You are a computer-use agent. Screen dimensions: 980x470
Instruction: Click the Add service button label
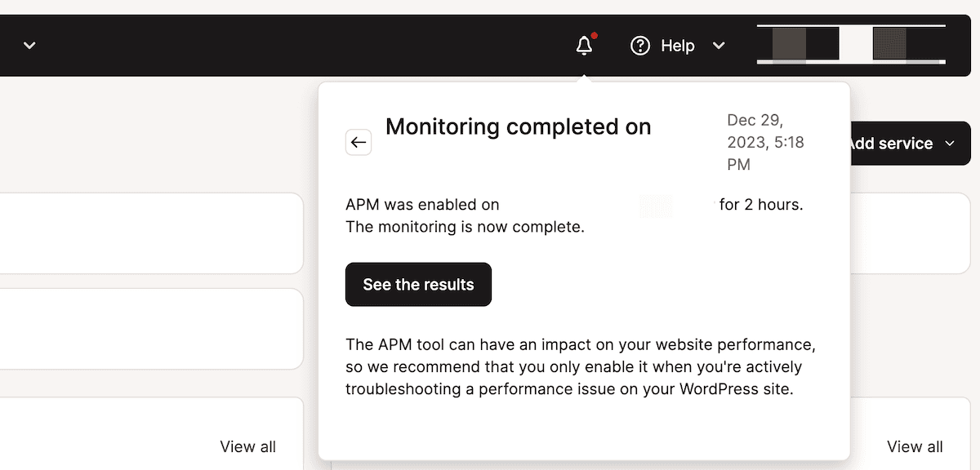click(890, 144)
